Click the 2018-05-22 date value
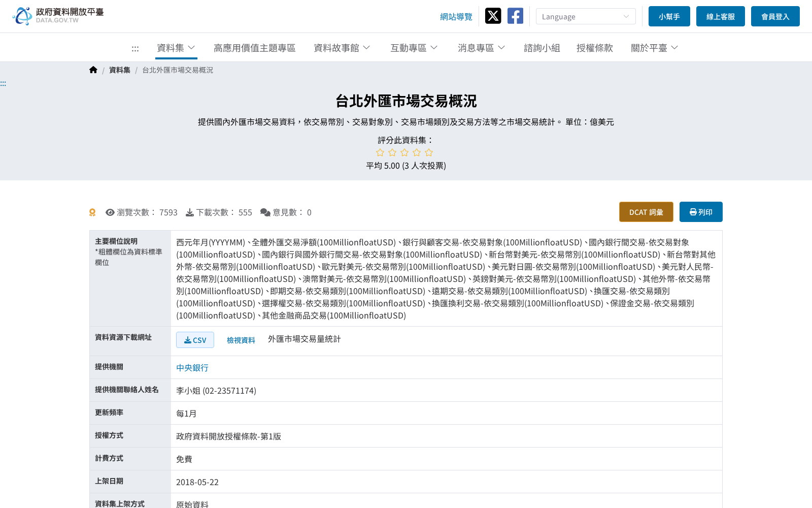 tap(197, 482)
